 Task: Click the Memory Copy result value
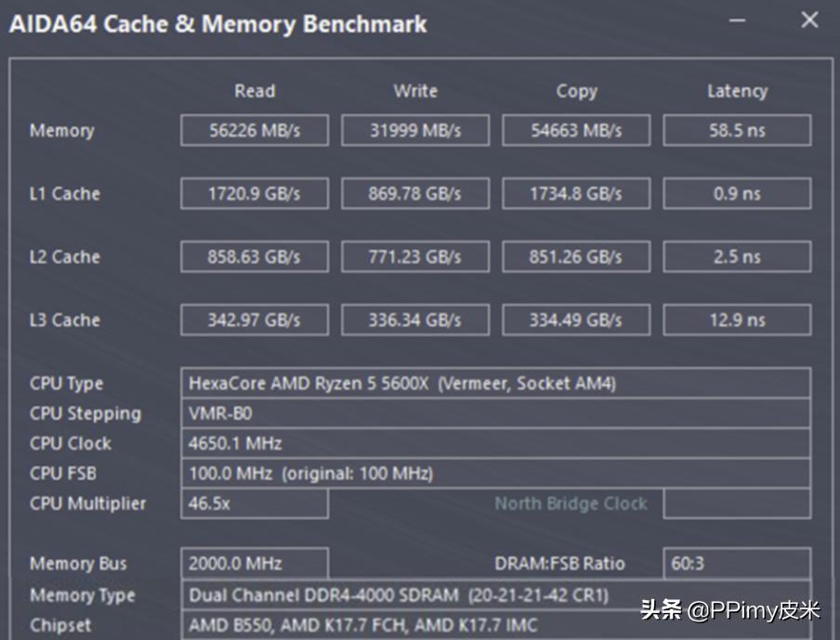tap(576, 131)
